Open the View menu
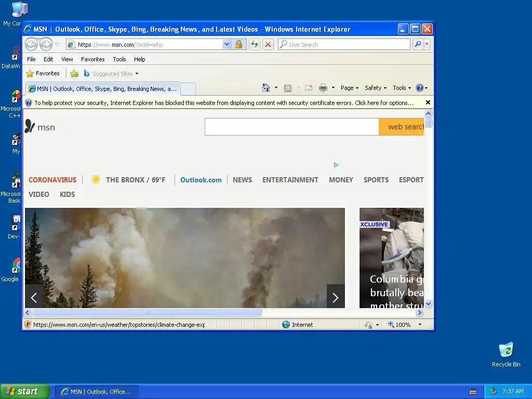532x399 pixels. [67, 59]
